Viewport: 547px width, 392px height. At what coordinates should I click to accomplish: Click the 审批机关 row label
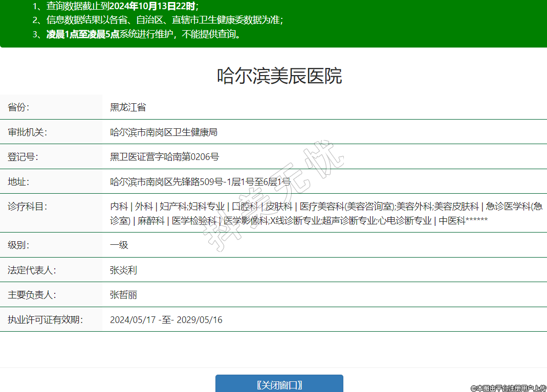(27, 132)
